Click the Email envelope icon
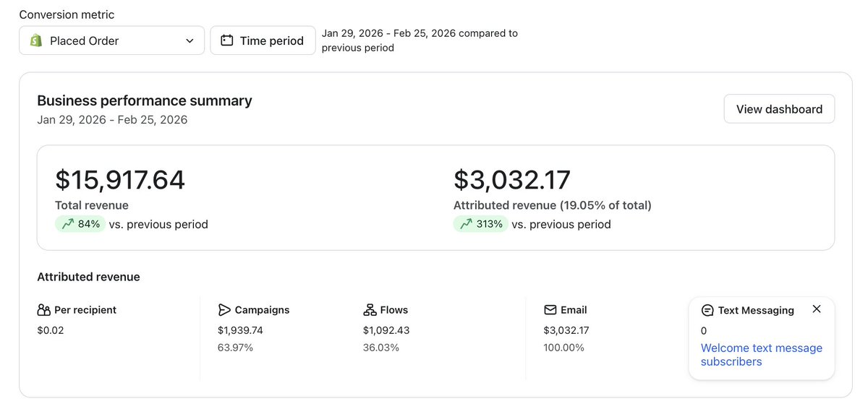The width and height of the screenshot is (868, 404). pyautogui.click(x=550, y=310)
